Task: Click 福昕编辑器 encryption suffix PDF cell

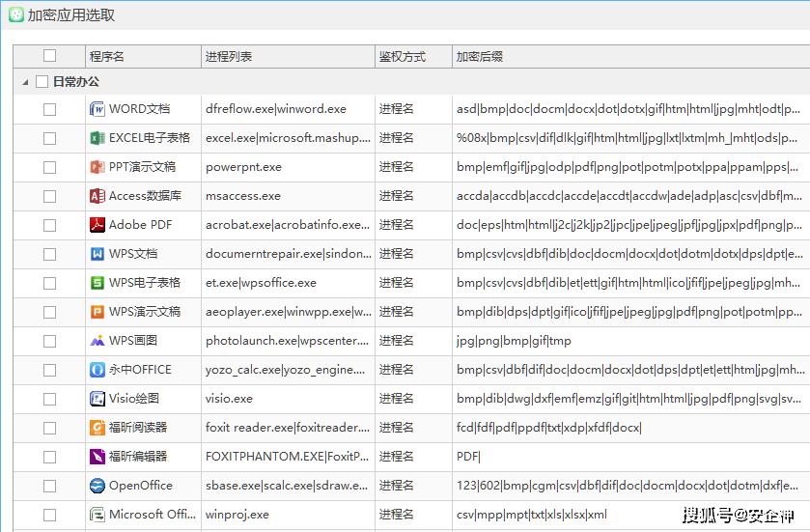Action: pos(469,457)
